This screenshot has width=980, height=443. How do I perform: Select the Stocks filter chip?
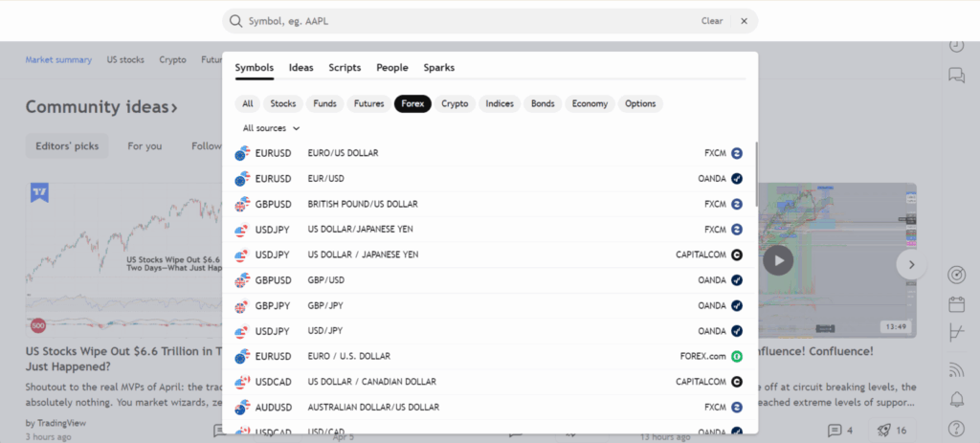[282, 103]
